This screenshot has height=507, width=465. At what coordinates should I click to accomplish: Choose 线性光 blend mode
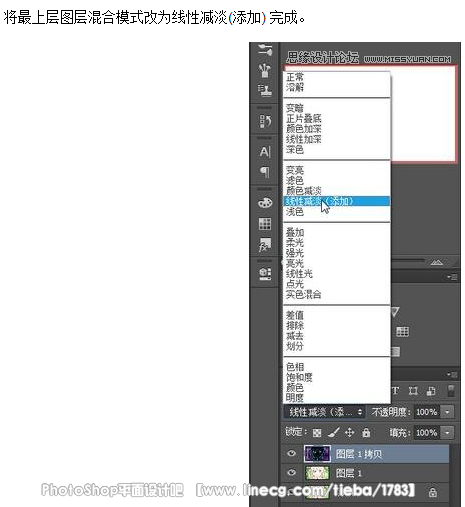click(299, 274)
